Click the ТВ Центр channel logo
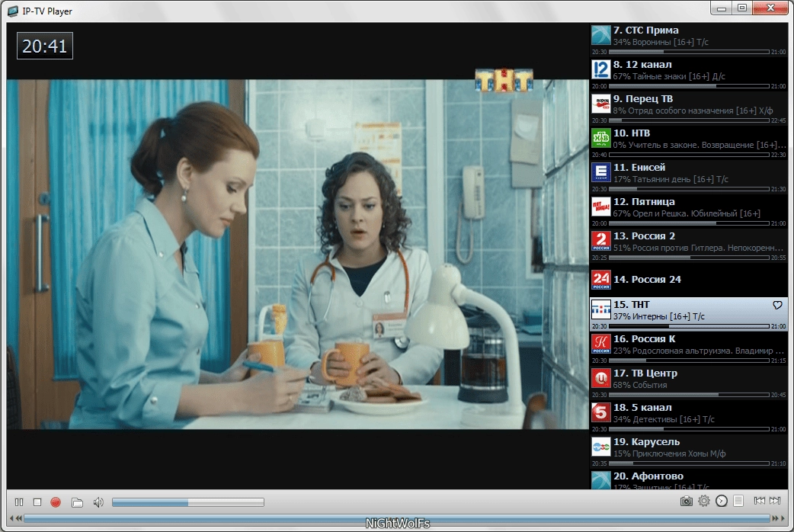The width and height of the screenshot is (794, 532). 601,379
